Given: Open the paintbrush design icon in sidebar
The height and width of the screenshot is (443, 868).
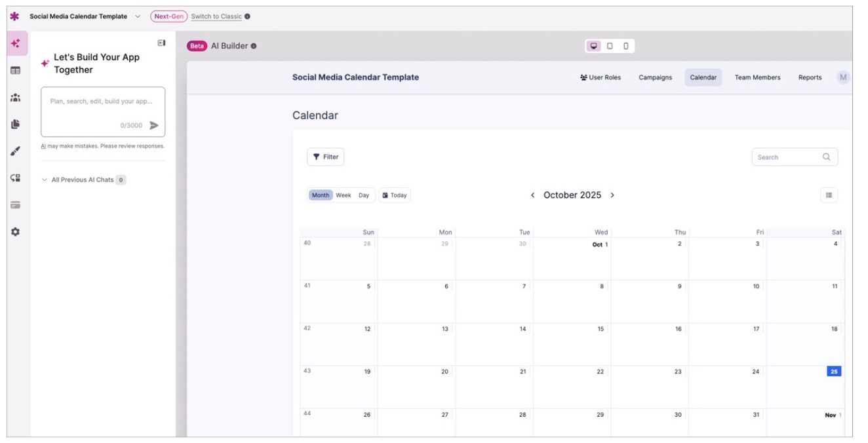Looking at the screenshot, I should (16, 151).
